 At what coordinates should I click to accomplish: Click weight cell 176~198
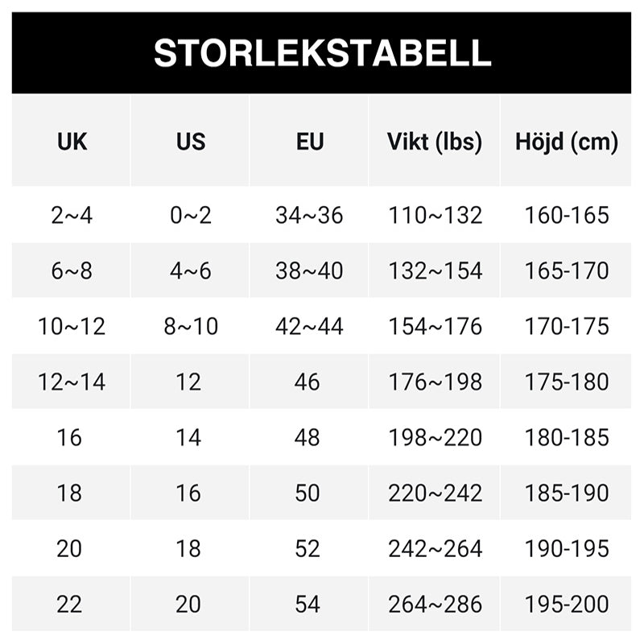(x=435, y=382)
